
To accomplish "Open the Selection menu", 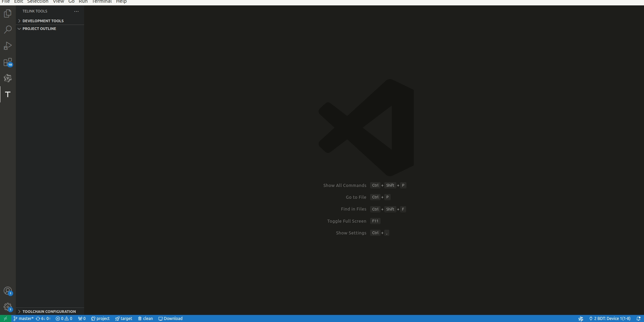I will point(38,2).
